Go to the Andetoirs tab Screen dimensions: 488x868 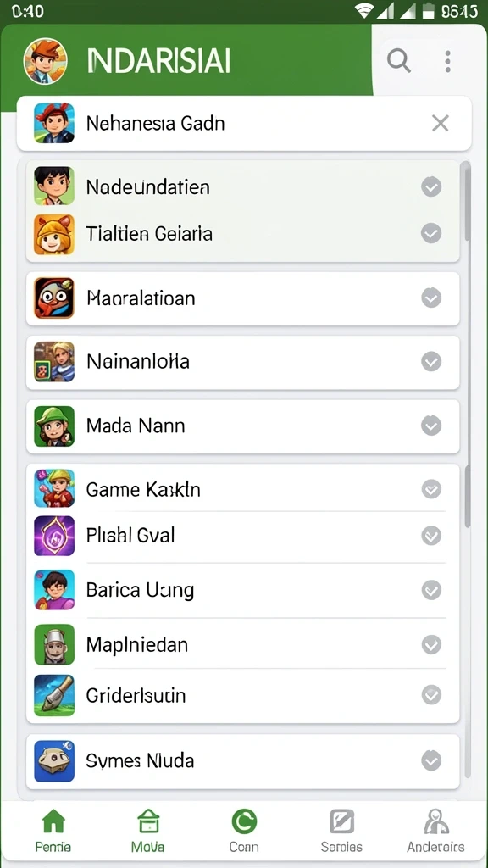(x=435, y=831)
